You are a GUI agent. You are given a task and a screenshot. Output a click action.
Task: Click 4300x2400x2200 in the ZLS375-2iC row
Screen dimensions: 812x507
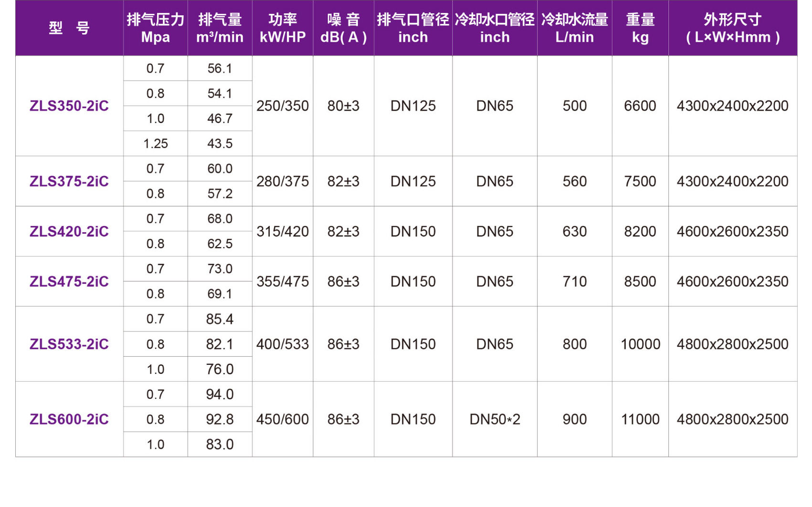coord(733,181)
